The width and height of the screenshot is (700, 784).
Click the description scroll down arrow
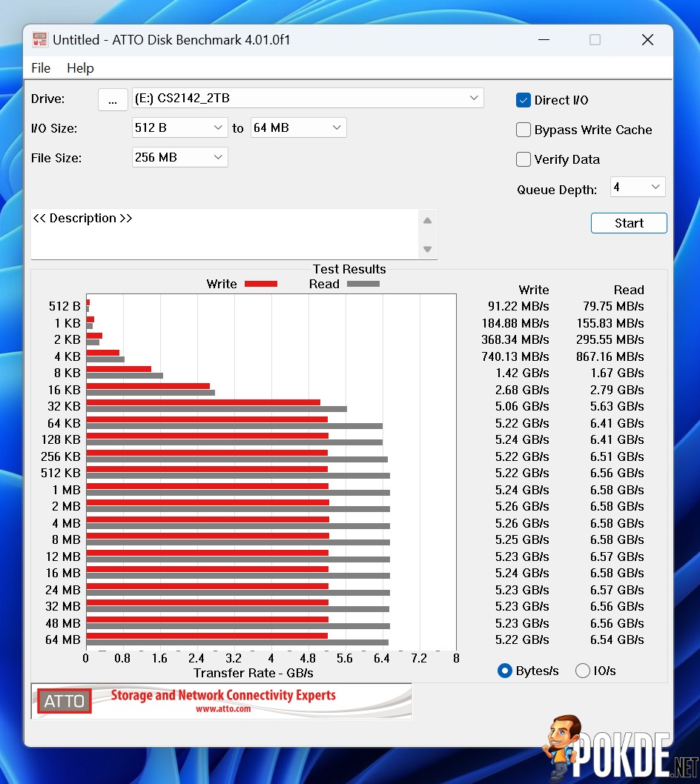(x=427, y=249)
